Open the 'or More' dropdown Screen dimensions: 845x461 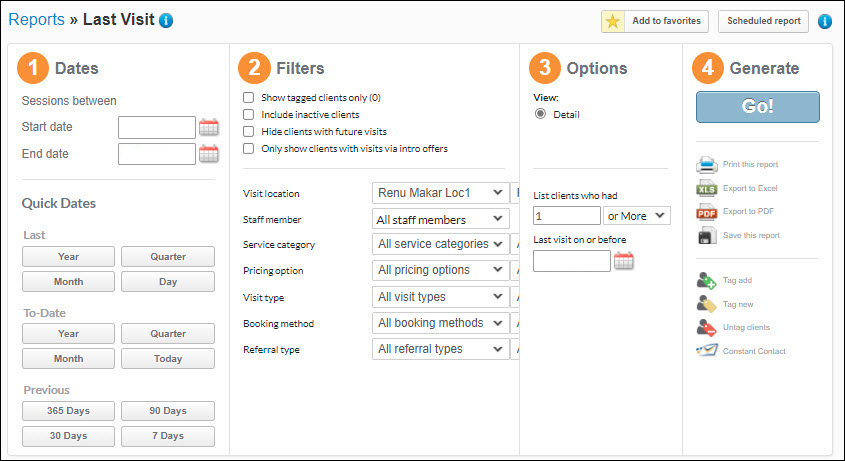[637, 216]
